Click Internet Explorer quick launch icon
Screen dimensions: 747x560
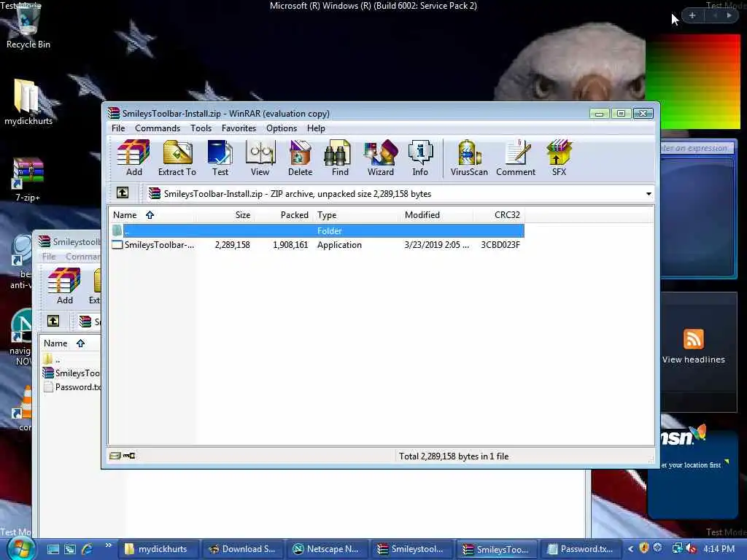[88, 549]
